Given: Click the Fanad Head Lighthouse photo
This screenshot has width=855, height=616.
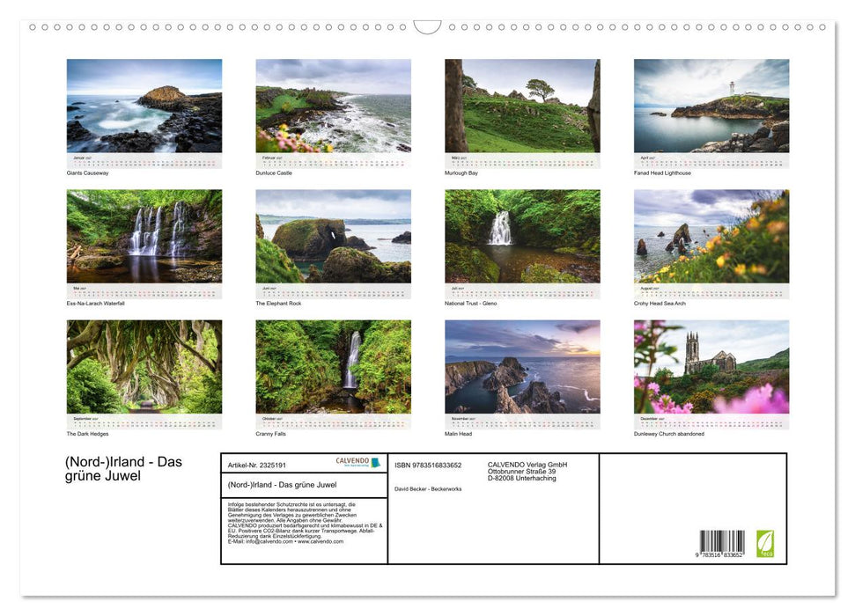Looking at the screenshot, I should pos(711,106).
